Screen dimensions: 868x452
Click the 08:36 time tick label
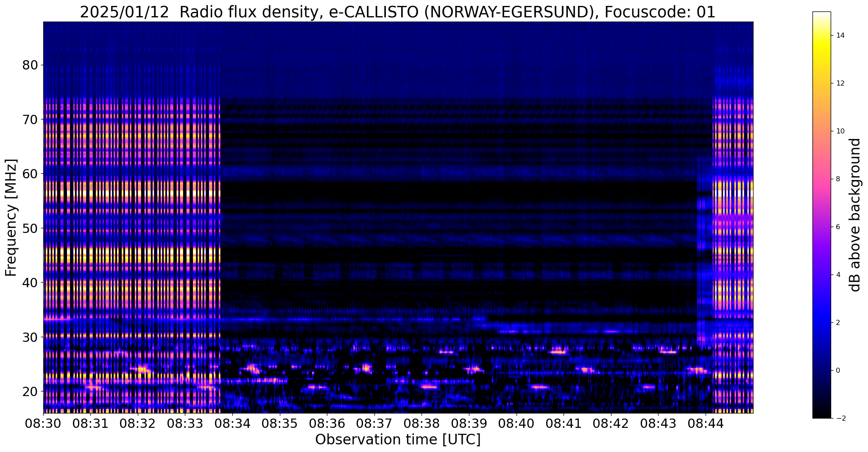[x=327, y=423]
